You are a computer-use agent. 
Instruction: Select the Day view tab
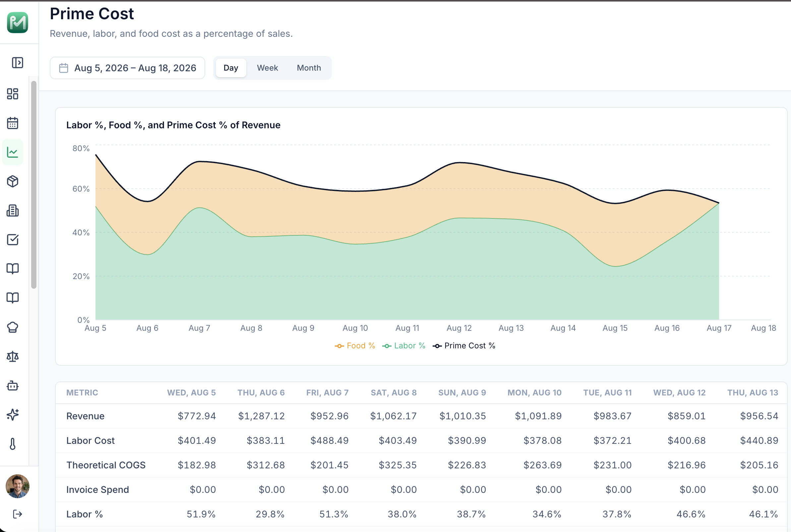coord(231,68)
